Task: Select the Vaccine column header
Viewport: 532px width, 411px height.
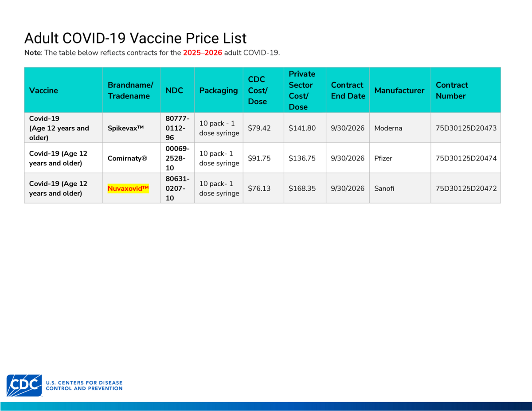Action: 63,90
